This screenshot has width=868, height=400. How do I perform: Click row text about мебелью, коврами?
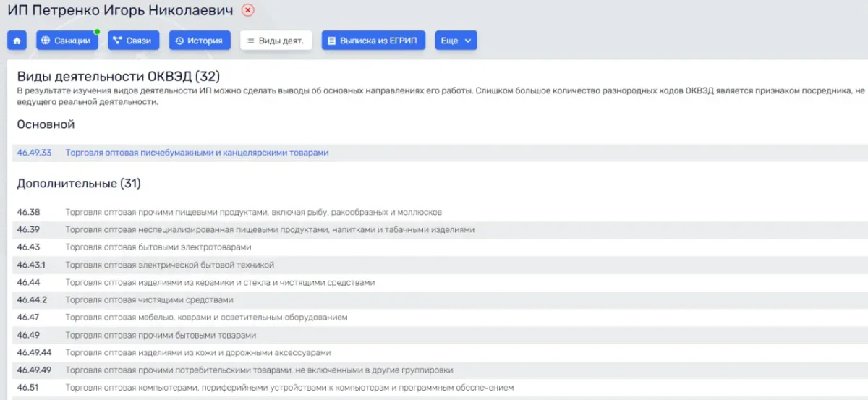(x=206, y=318)
